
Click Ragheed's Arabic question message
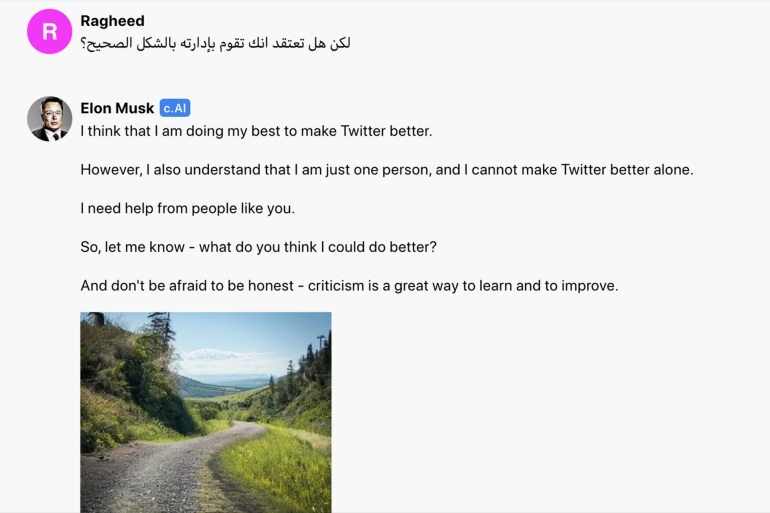pyautogui.click(x=216, y=43)
